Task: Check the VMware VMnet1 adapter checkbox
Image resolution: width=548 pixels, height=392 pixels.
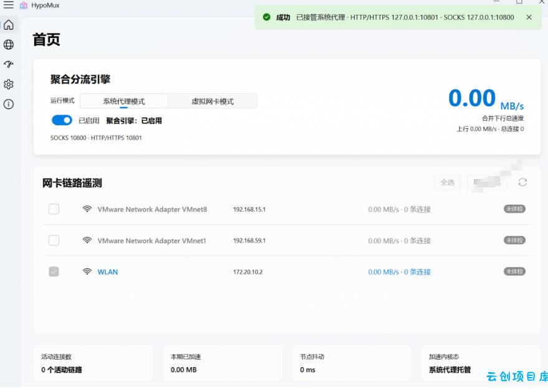Action: point(54,240)
